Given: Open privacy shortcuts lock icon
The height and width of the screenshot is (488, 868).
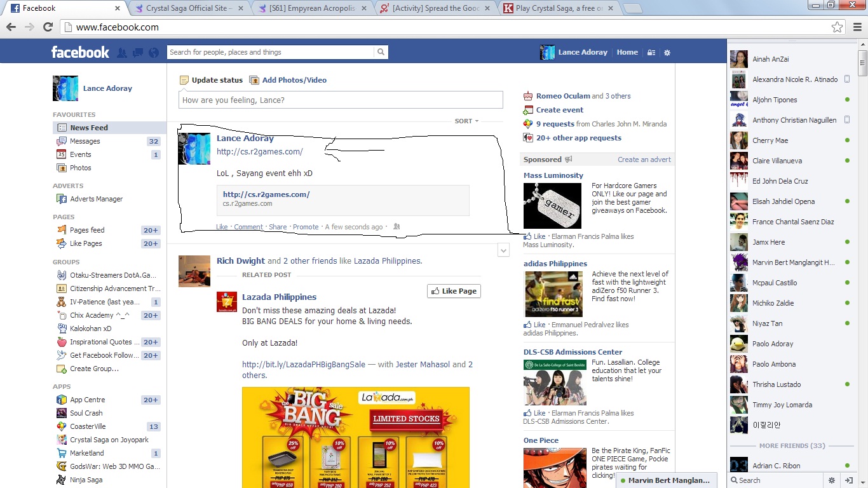Looking at the screenshot, I should (x=651, y=53).
